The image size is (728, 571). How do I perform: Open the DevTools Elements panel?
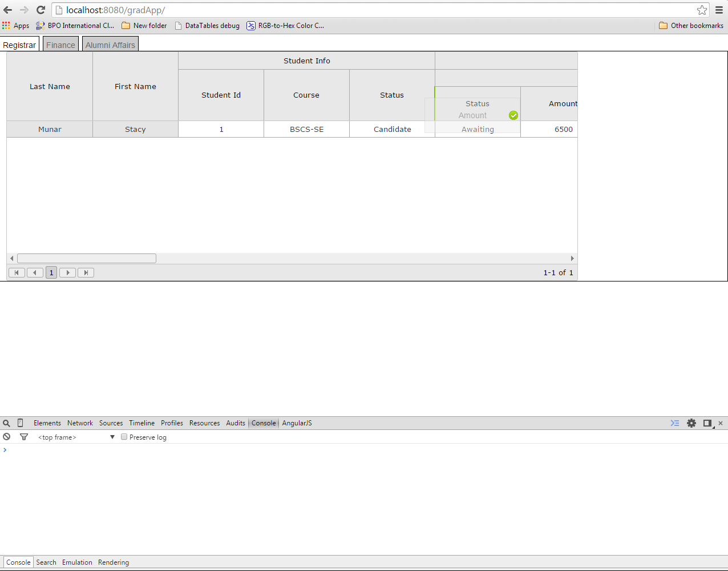pyautogui.click(x=47, y=423)
